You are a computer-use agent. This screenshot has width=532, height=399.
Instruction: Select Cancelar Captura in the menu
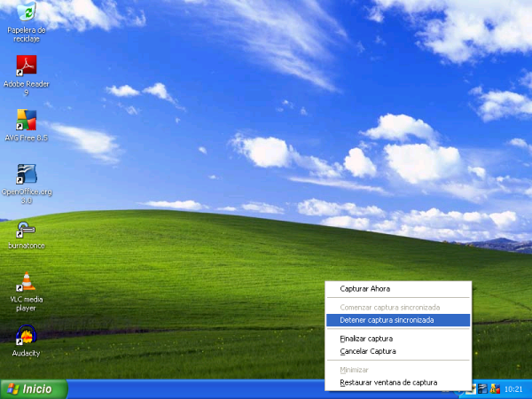pos(367,351)
